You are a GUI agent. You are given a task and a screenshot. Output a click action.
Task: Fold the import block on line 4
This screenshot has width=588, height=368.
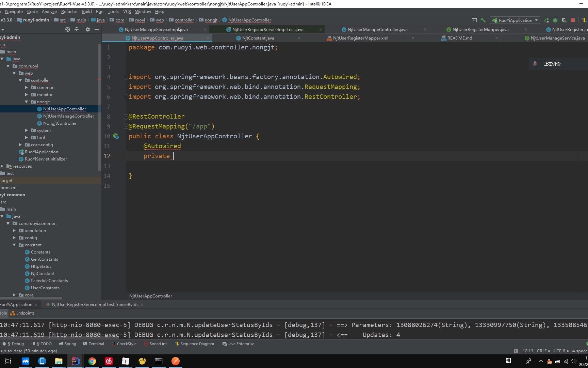click(x=126, y=77)
